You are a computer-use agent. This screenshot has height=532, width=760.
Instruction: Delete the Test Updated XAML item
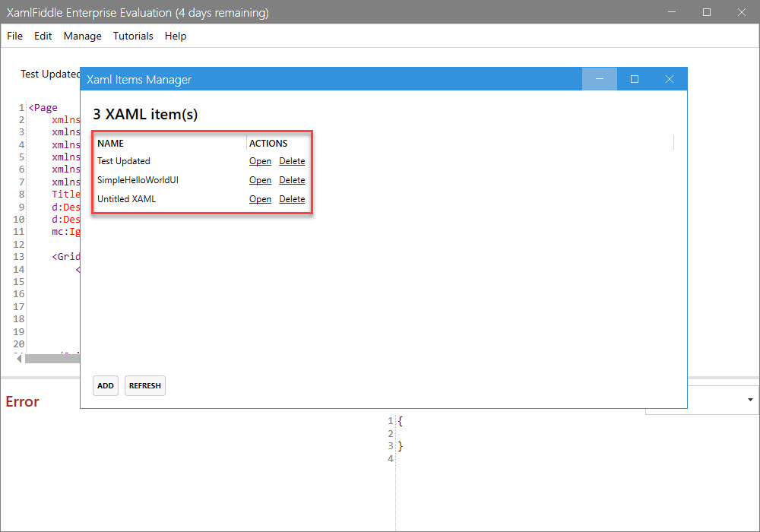point(292,161)
